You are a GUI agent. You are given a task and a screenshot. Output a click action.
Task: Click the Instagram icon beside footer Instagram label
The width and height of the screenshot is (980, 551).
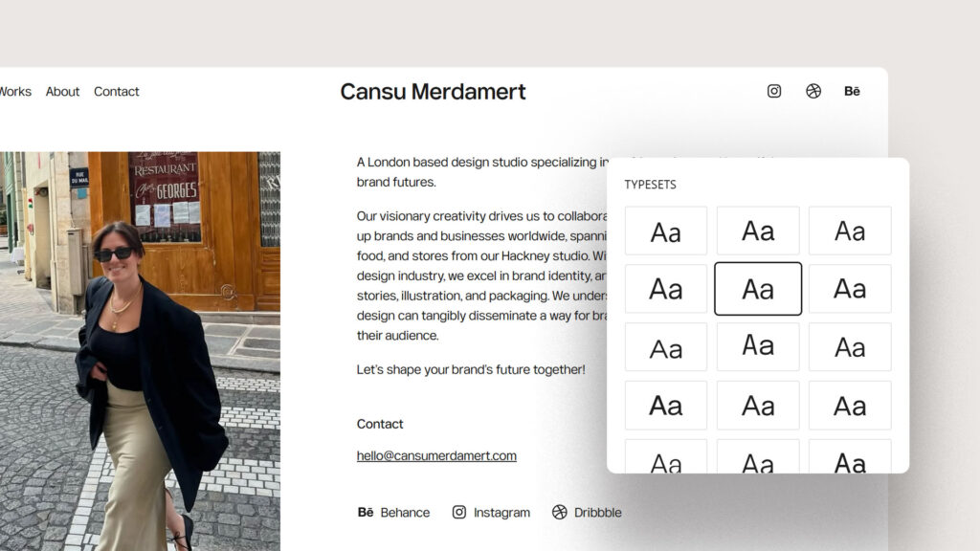coord(458,513)
